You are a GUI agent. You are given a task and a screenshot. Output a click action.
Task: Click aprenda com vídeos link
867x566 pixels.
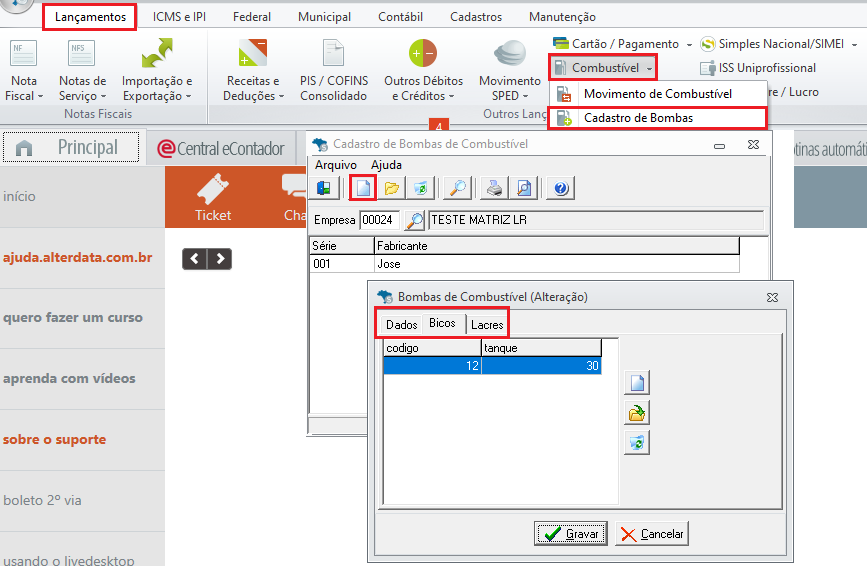[x=69, y=379]
